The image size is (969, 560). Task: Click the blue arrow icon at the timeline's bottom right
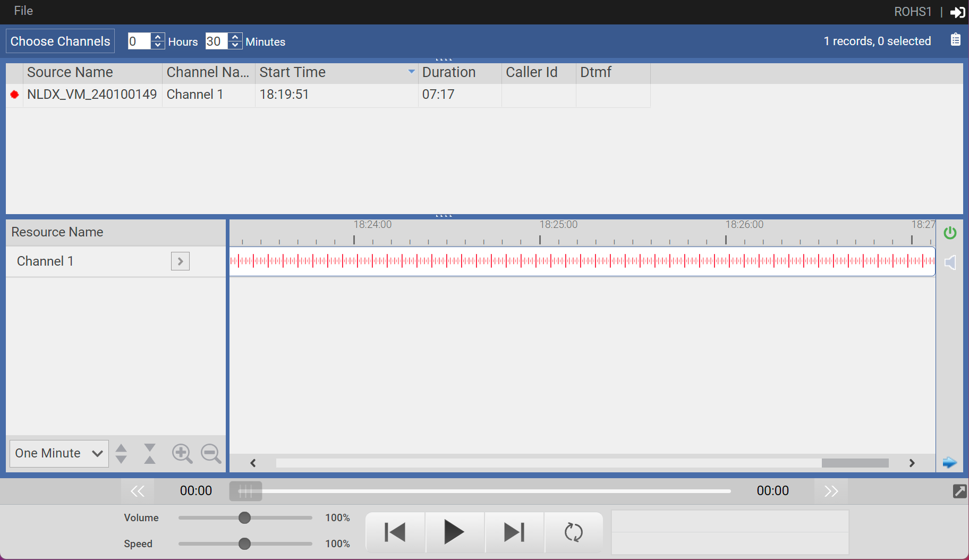949,463
